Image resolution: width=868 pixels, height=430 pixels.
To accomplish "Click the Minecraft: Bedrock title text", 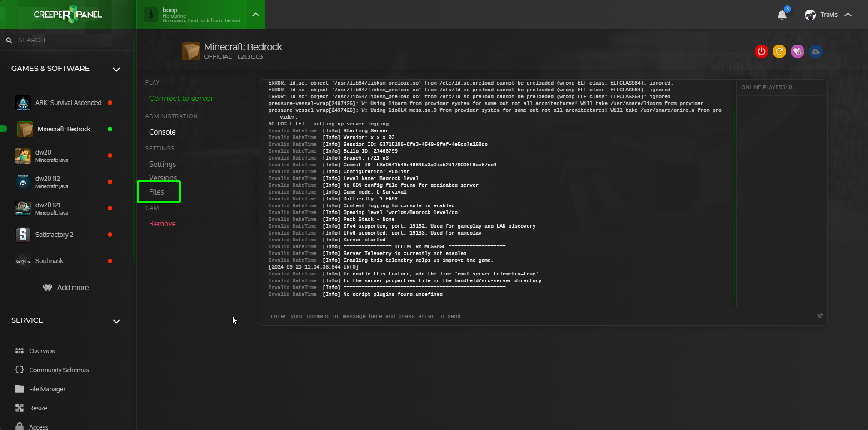I will 243,47.
